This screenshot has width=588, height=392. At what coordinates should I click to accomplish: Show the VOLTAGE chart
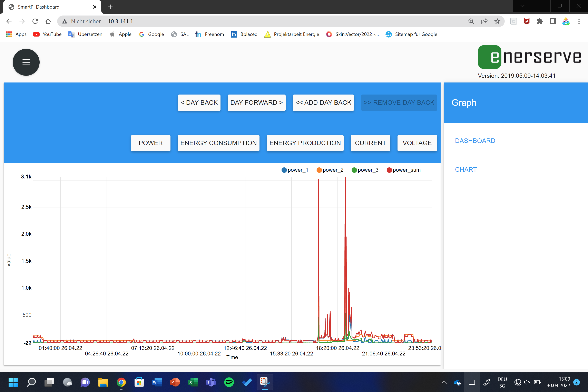(x=417, y=143)
